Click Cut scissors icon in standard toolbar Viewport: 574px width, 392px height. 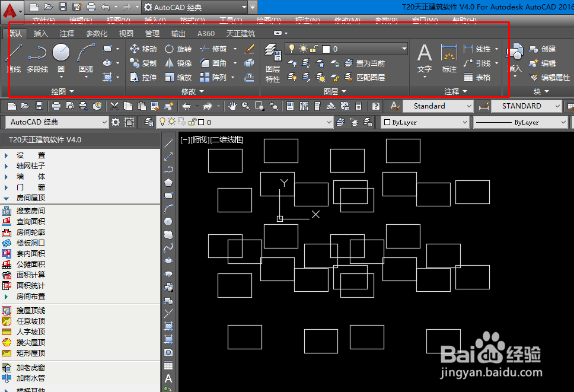click(114, 106)
